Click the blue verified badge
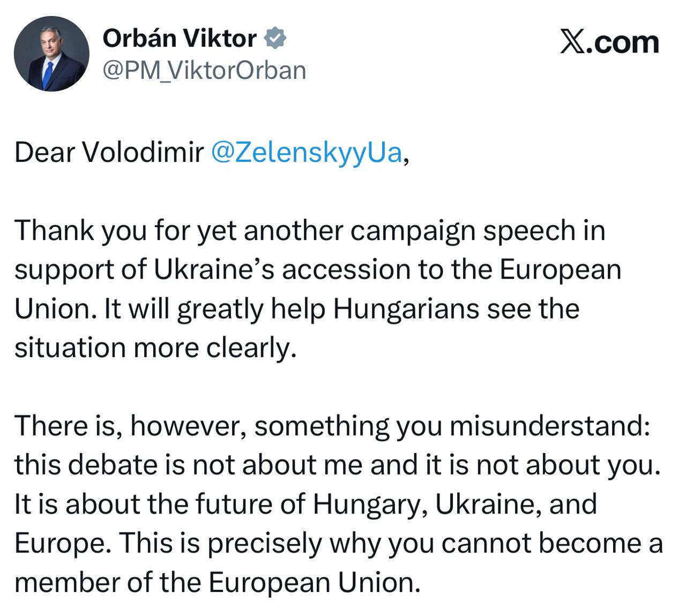This screenshot has height=616, width=686. pos(275,38)
